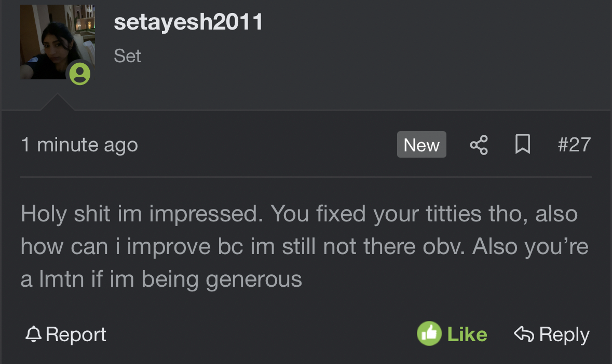Click the "Set" user title
Screen dimensions: 612x364
(x=128, y=55)
